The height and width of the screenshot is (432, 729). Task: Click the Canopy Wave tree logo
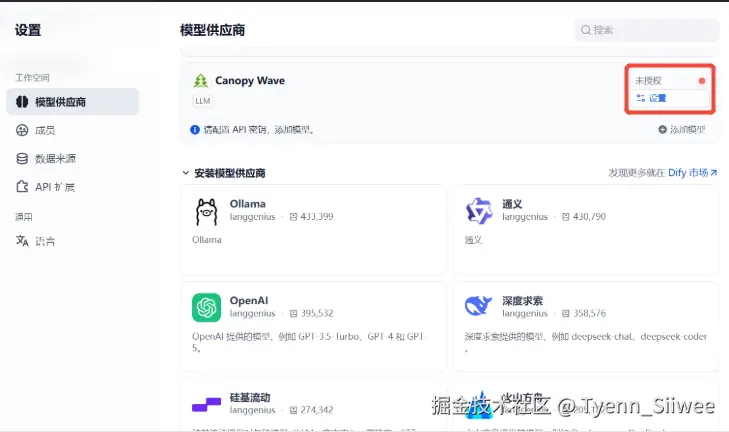[201, 80]
